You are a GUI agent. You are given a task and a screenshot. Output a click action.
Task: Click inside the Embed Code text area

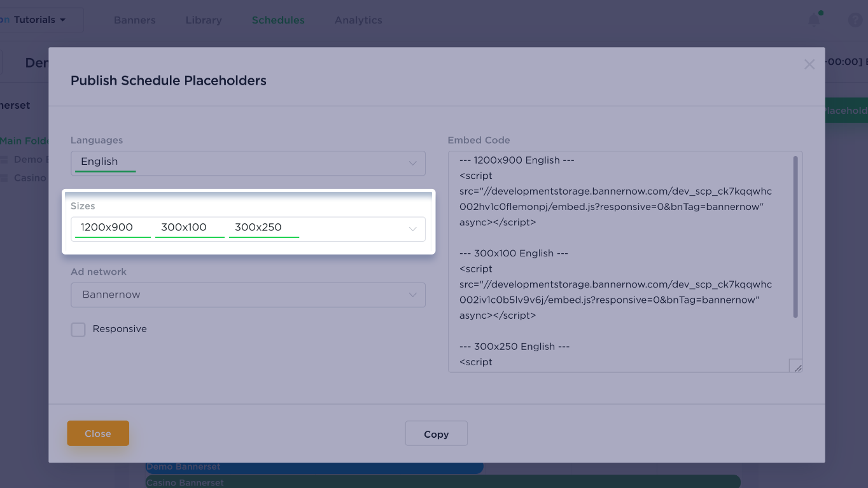pos(625,261)
